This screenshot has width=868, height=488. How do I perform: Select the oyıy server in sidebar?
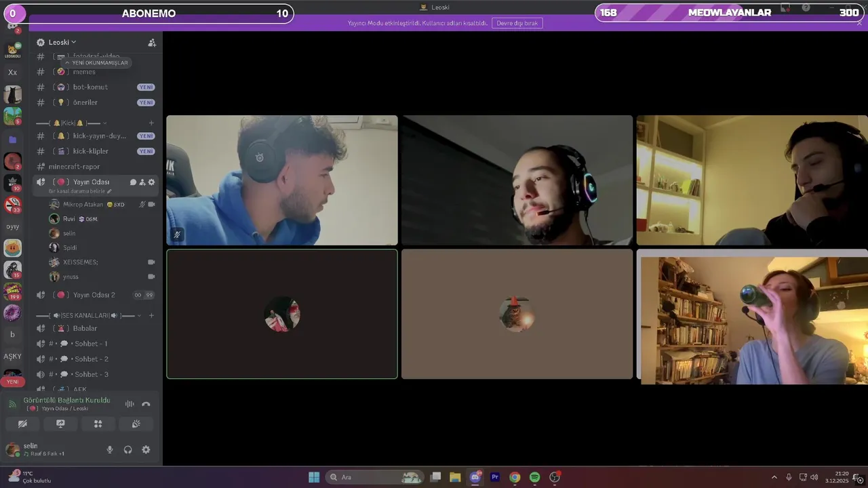[12, 226]
